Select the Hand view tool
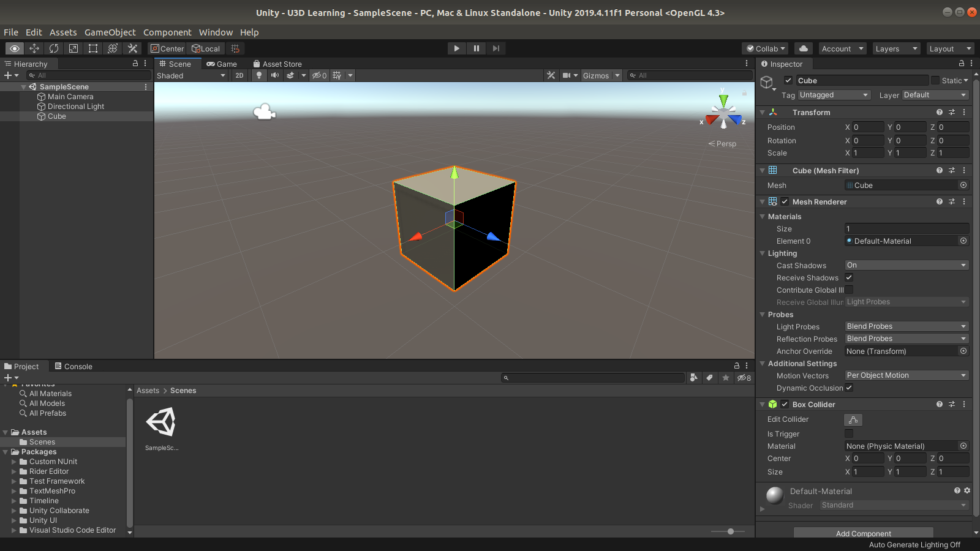 (x=15, y=48)
